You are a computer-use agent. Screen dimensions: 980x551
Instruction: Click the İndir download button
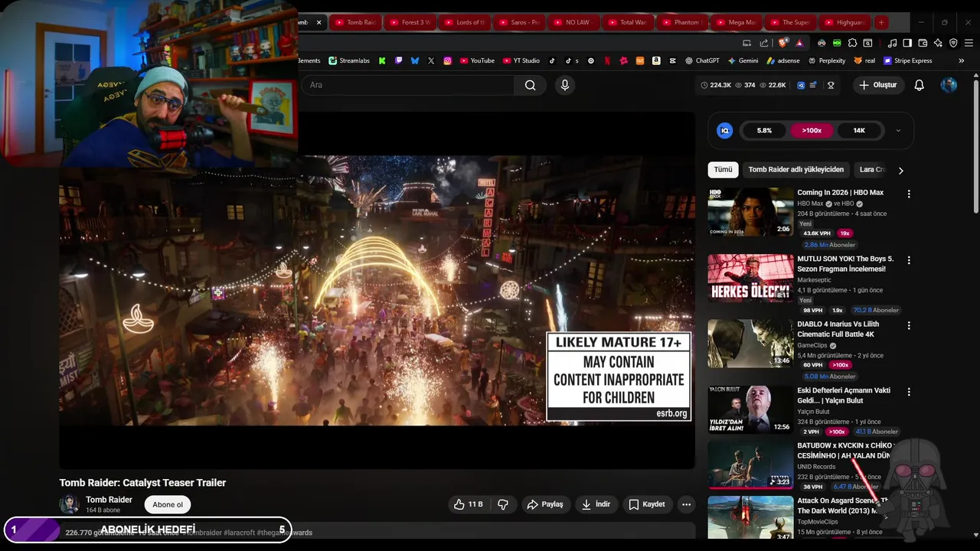coord(596,504)
